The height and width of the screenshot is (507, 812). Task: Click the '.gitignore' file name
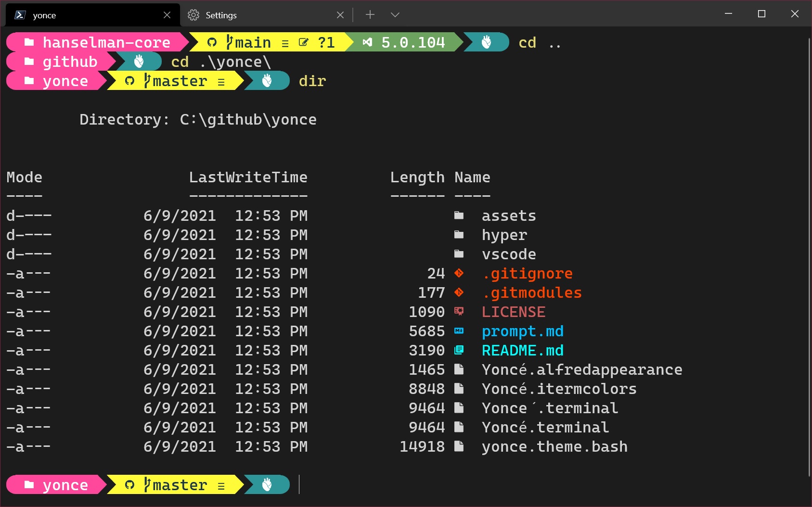(527, 274)
